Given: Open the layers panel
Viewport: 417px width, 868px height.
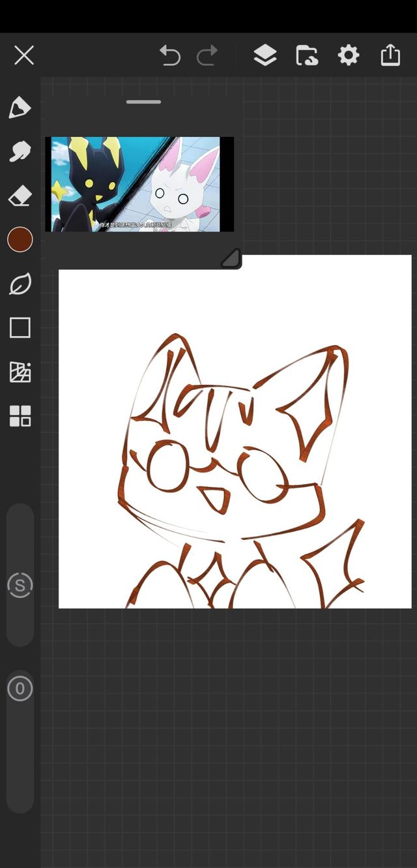Looking at the screenshot, I should [x=265, y=55].
